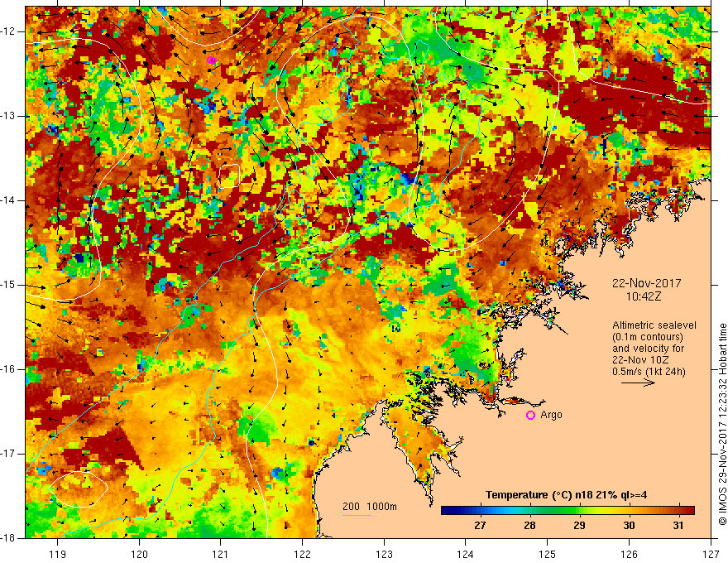
Task: Click the '(0.1m contours)' text line
Action: coord(648,337)
